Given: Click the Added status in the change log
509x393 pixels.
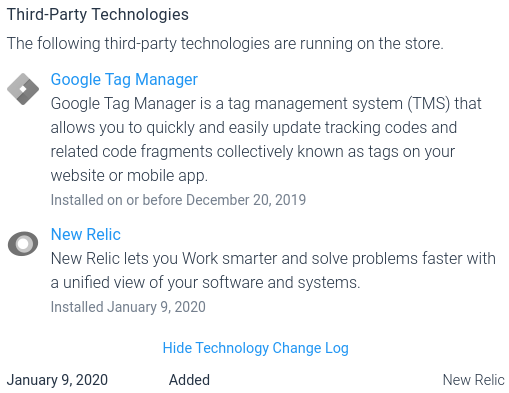Looking at the screenshot, I should (x=189, y=380).
